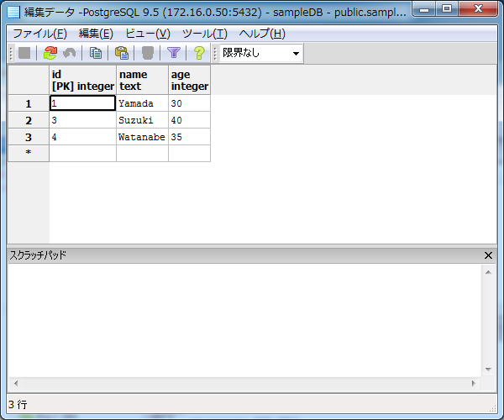504x420 pixels.
Task: Click the scratch pad scrollbar down arrow
Action: (489, 370)
